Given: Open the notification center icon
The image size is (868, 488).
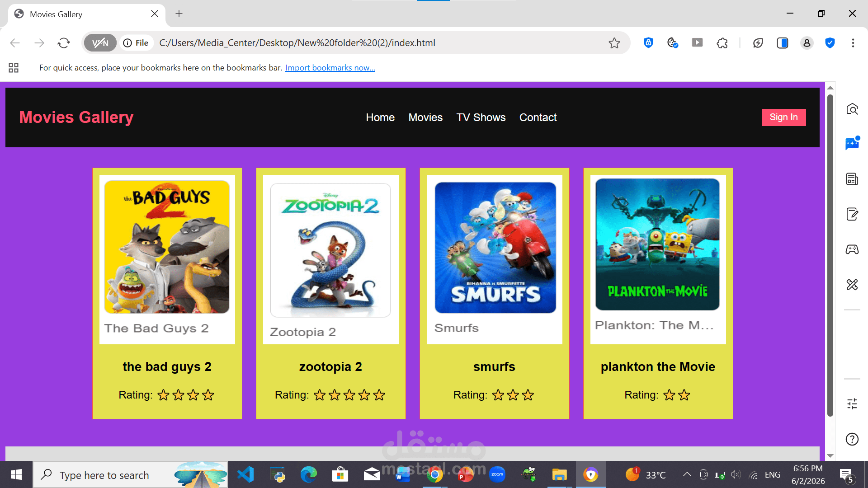Looking at the screenshot, I should 847,475.
